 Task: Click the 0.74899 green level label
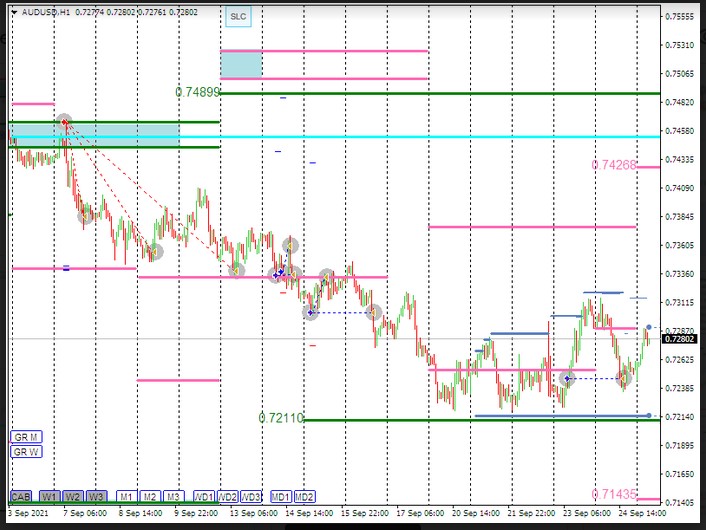click(x=197, y=92)
